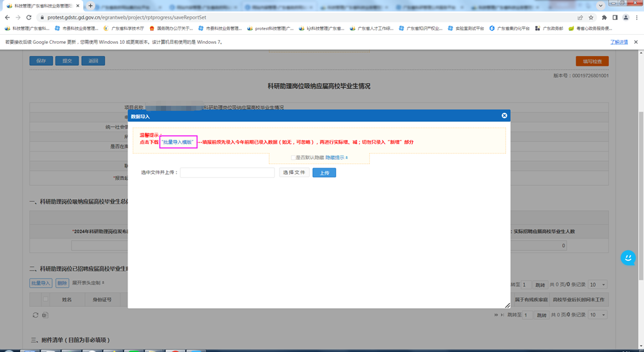
Task: Open the 广东省集约化平台 bookmark
Action: coord(509,28)
